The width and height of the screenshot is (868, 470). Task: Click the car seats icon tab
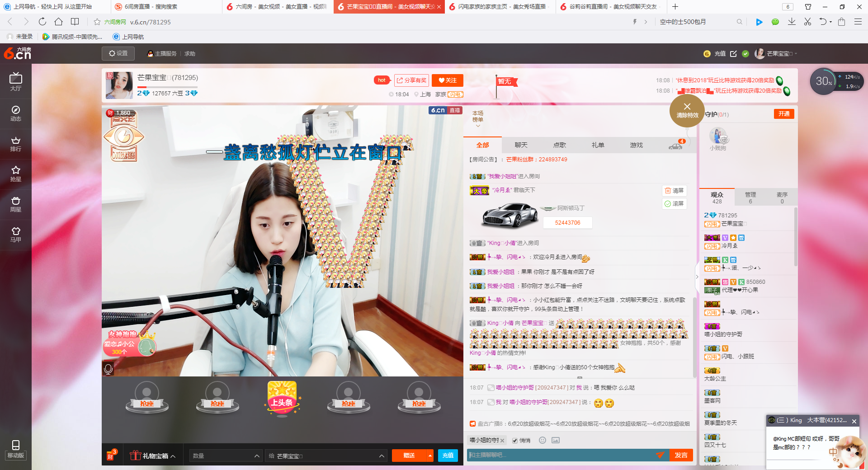(x=675, y=145)
